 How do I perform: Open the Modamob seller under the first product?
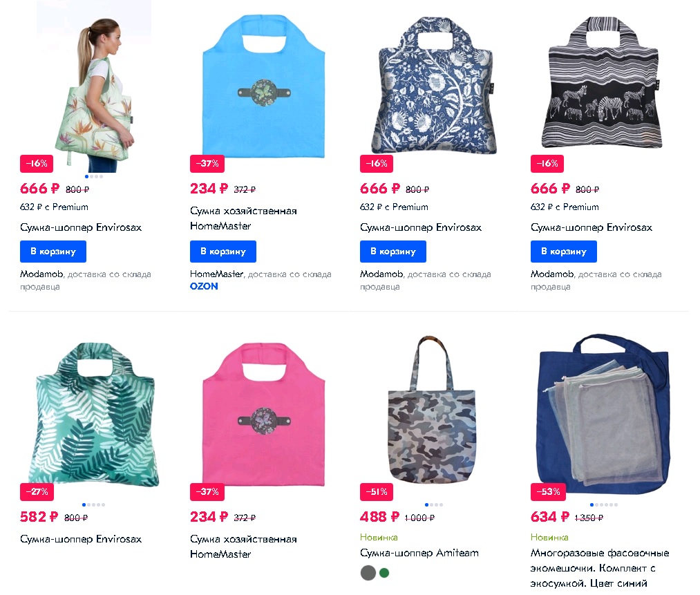[x=41, y=274]
